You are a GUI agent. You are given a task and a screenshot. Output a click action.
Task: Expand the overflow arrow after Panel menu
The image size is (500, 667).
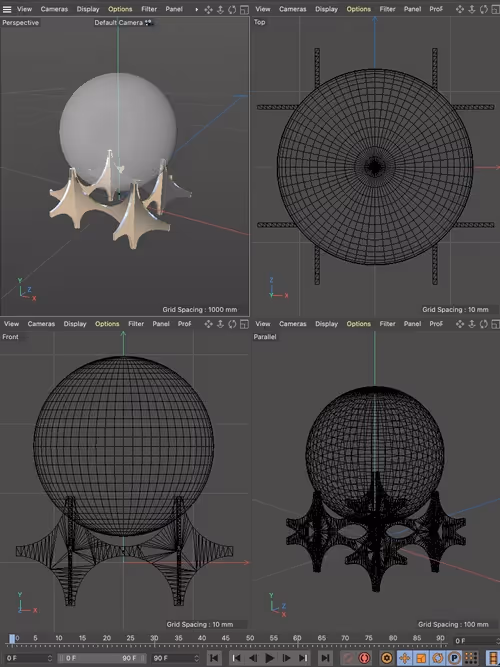(x=197, y=9)
